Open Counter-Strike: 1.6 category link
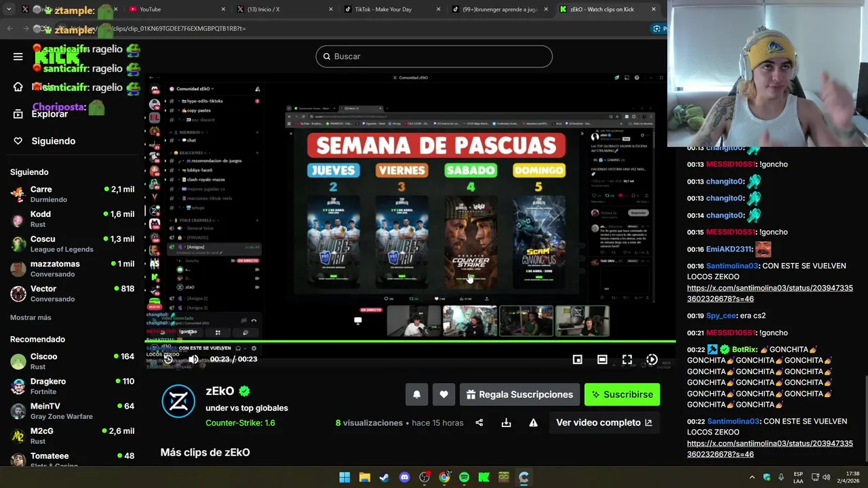868x488 pixels. pos(240,423)
